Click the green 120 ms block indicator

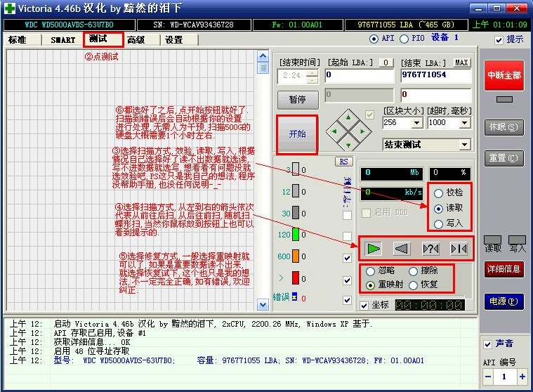point(296,234)
